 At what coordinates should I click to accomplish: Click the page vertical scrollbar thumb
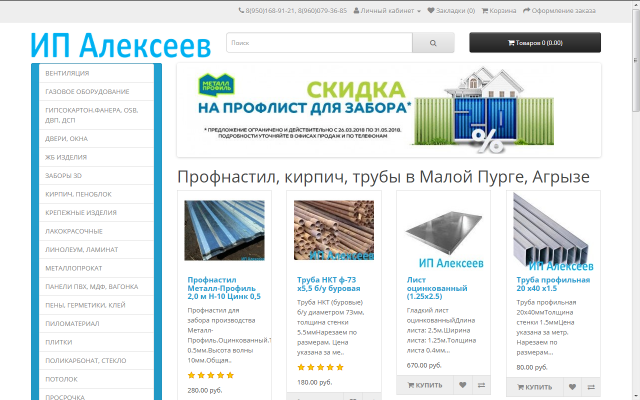coord(636,60)
